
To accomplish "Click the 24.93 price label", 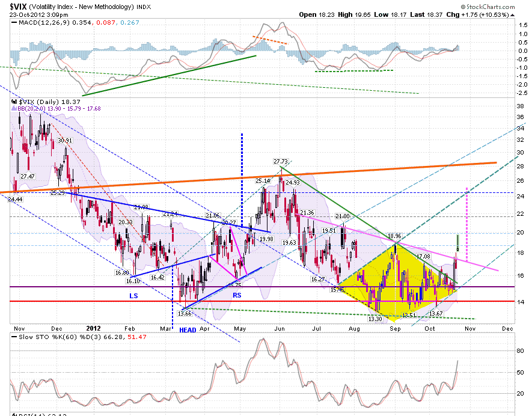I will [293, 183].
